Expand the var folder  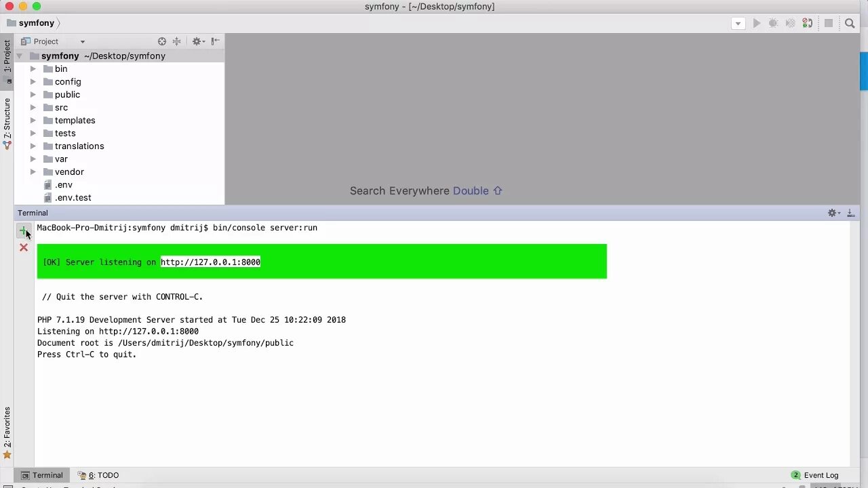(33, 159)
